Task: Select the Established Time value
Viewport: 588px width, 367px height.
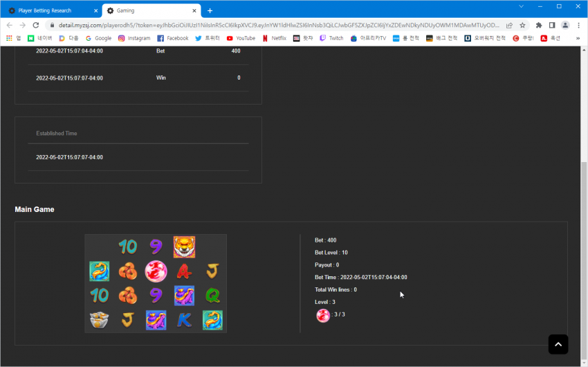Action: point(69,157)
